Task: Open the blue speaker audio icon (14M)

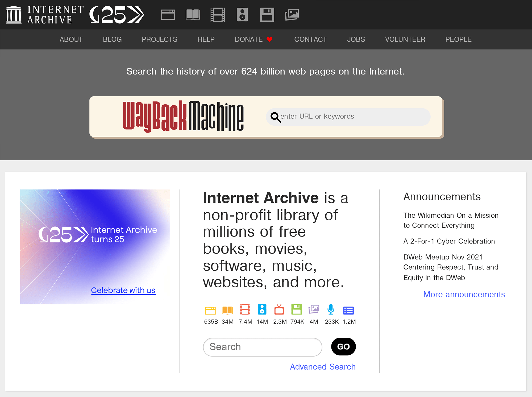Action: [262, 309]
